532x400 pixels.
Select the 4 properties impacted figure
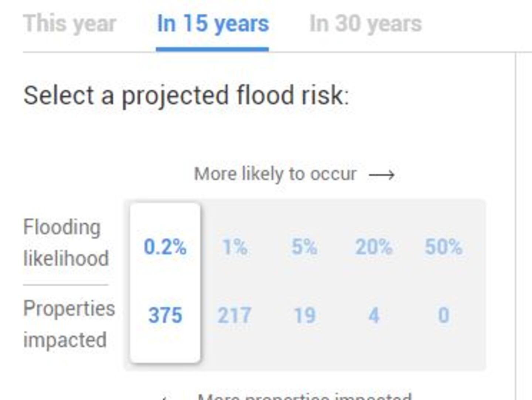(x=374, y=315)
